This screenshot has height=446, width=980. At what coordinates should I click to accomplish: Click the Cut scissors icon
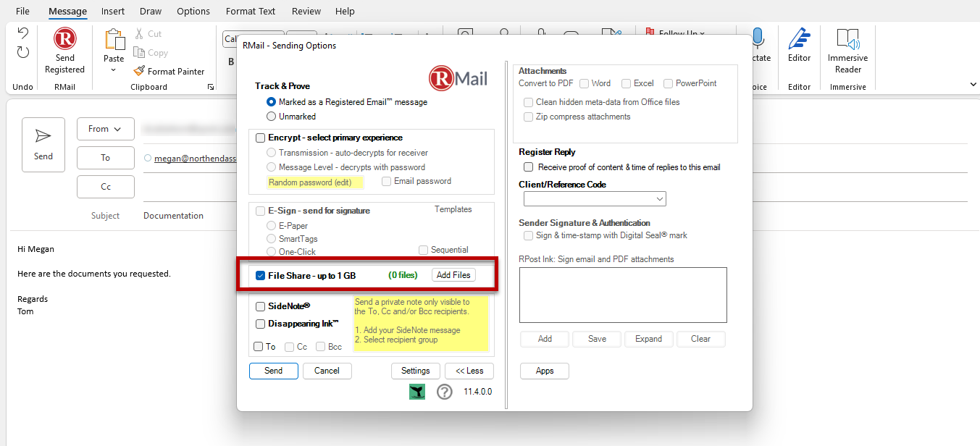tap(139, 34)
